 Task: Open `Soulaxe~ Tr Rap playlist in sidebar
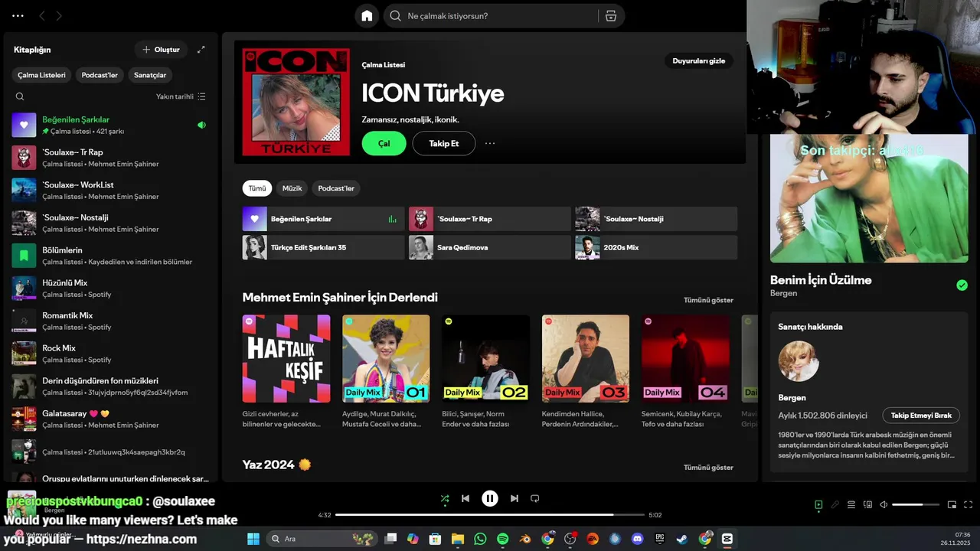(111, 158)
